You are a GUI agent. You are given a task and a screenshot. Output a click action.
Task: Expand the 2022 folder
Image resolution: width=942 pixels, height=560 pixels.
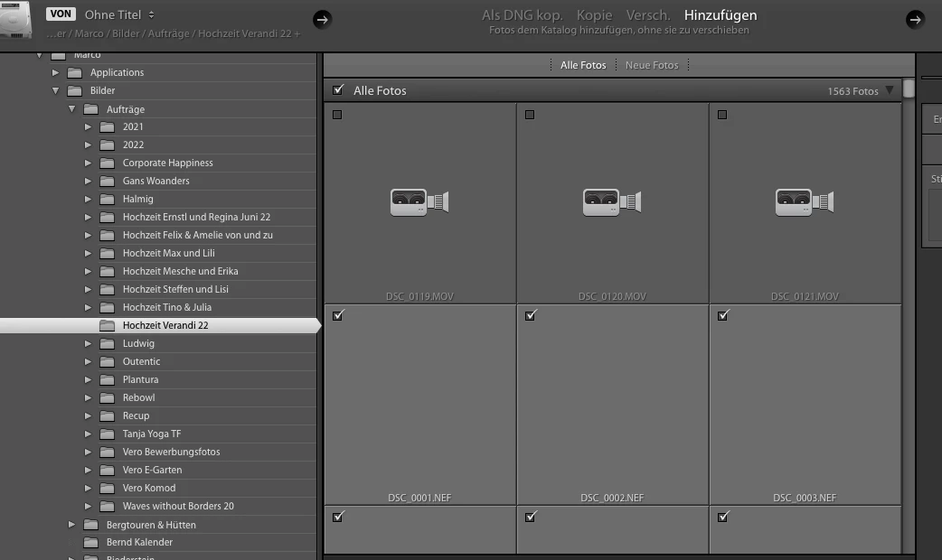click(88, 145)
